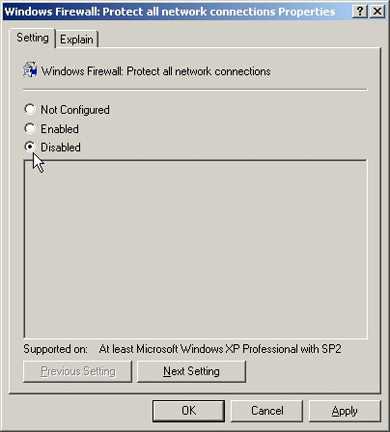The height and width of the screenshot is (432, 390).
Task: Switch to the Explain tab
Action: (x=77, y=39)
